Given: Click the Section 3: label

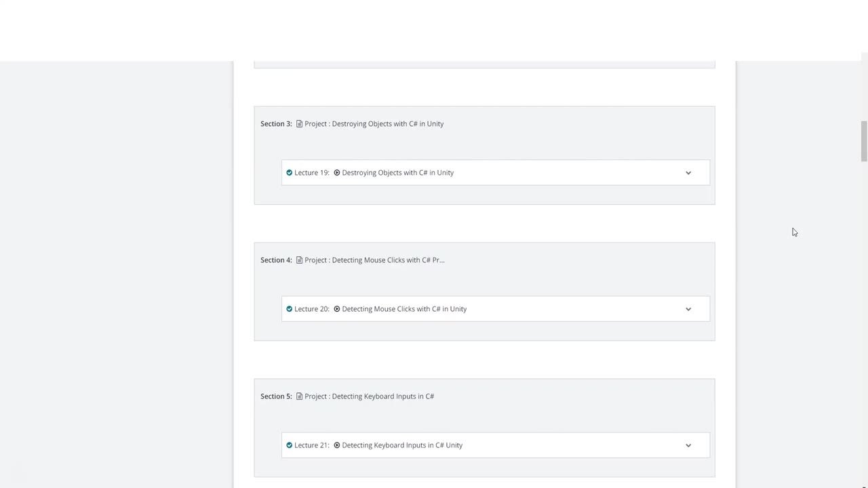Looking at the screenshot, I should click(x=276, y=124).
